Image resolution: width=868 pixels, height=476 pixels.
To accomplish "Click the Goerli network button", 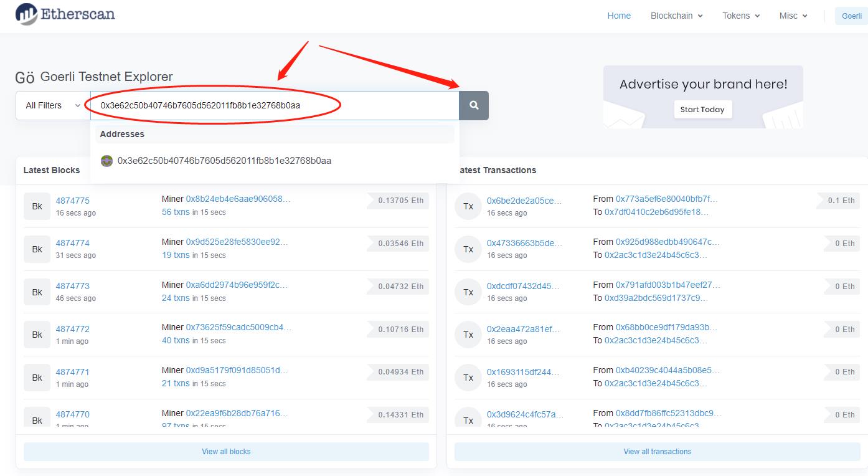I will click(x=851, y=16).
